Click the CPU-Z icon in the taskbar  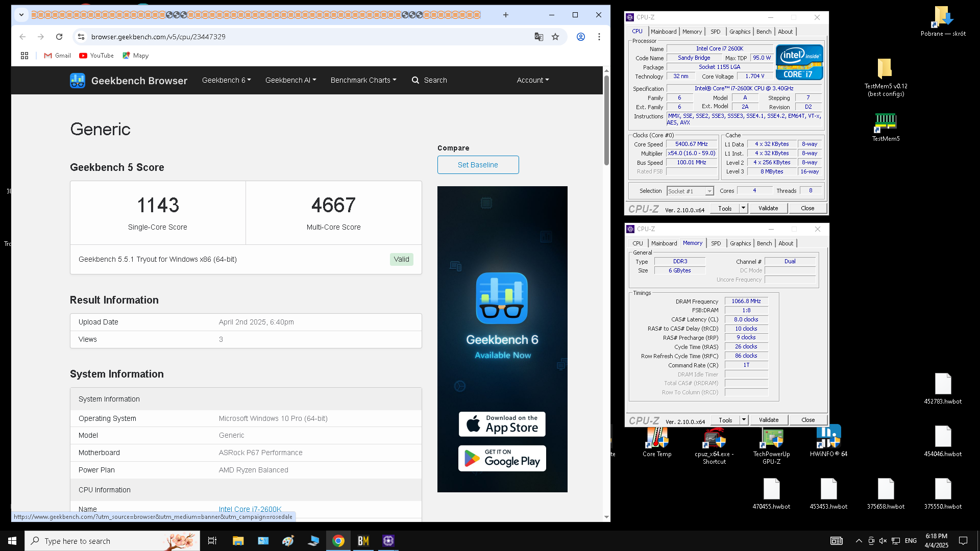click(388, 541)
